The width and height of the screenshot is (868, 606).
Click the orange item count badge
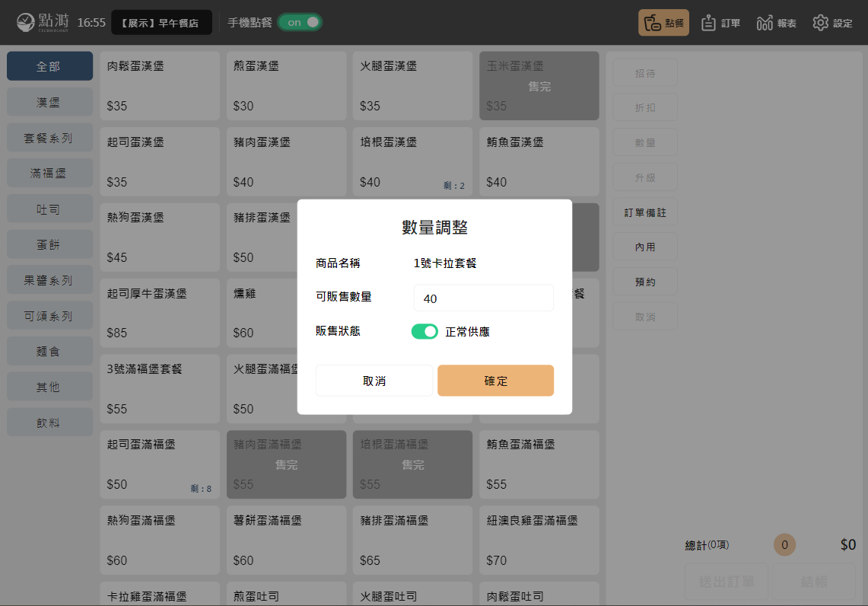tap(784, 544)
